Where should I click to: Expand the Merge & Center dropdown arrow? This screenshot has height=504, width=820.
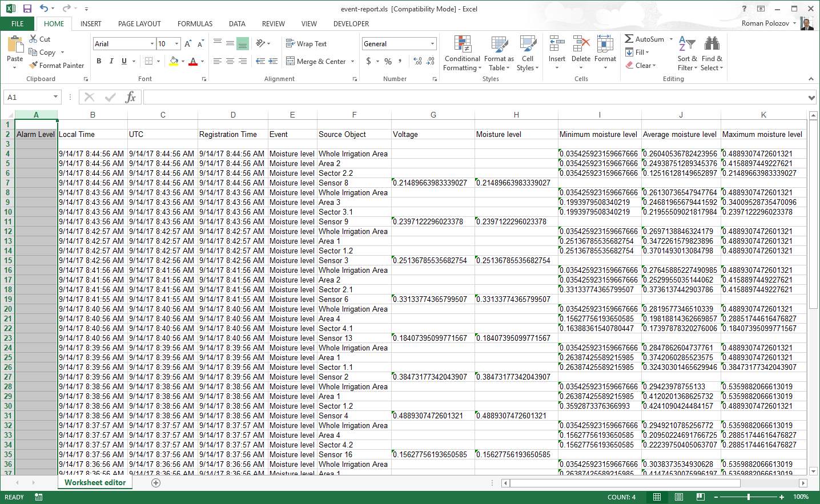pos(352,61)
